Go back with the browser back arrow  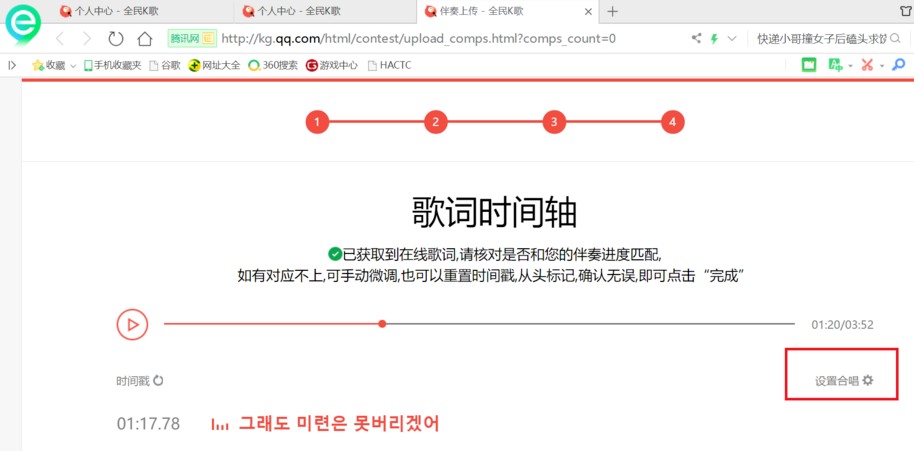59,39
